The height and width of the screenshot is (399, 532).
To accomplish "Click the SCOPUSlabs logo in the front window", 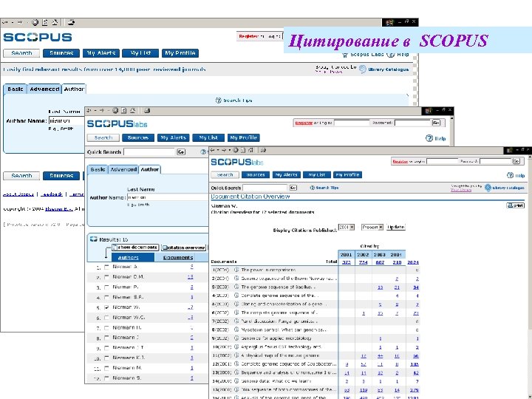I will pos(237,162).
